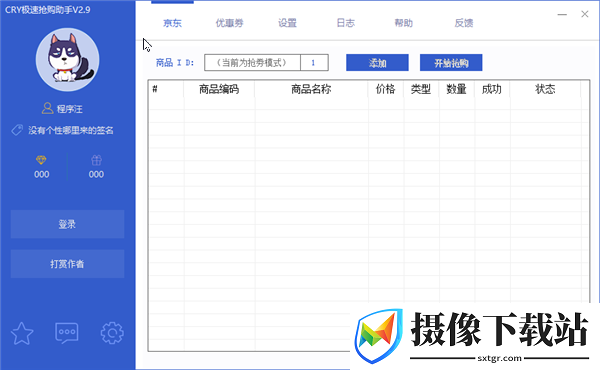Viewport: 600px width, 370px height.
Task: Click the 登录 button in sidebar
Action: pos(67,224)
